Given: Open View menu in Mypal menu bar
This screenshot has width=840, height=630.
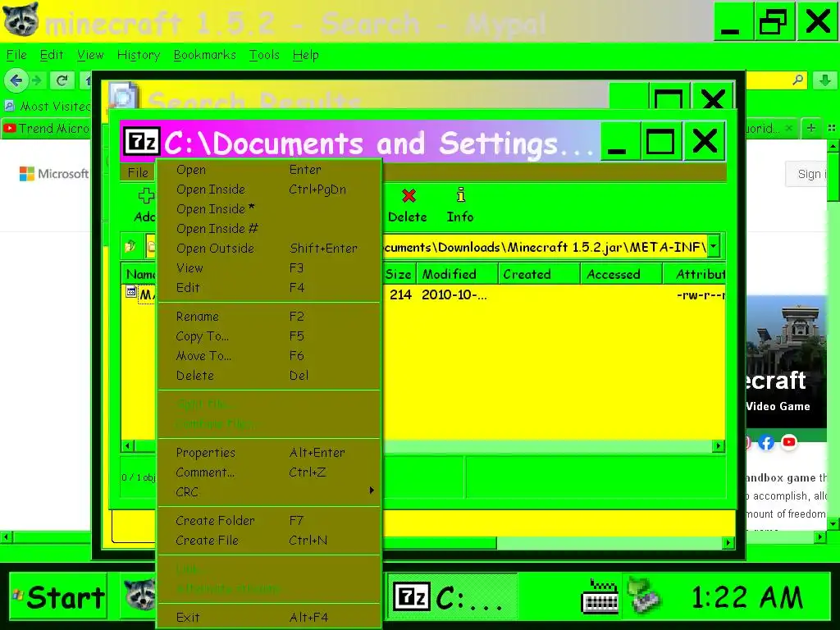Looking at the screenshot, I should pos(90,55).
